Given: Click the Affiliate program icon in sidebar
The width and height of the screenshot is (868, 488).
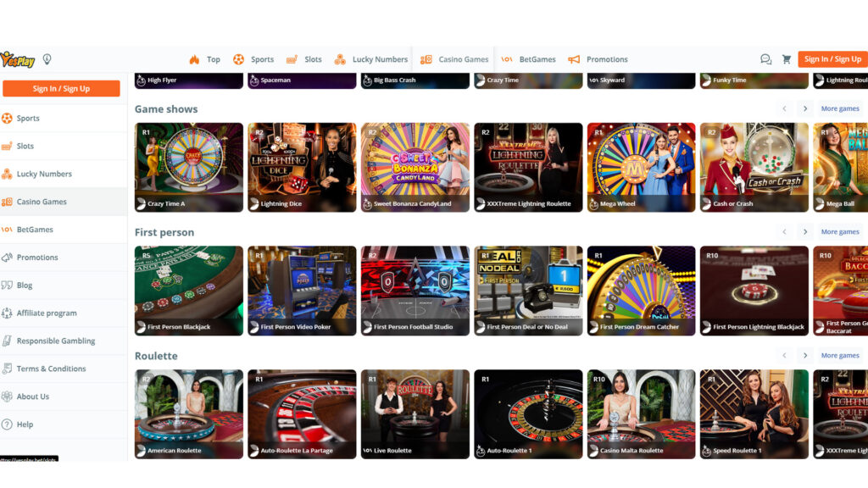Looking at the screenshot, I should [x=7, y=313].
